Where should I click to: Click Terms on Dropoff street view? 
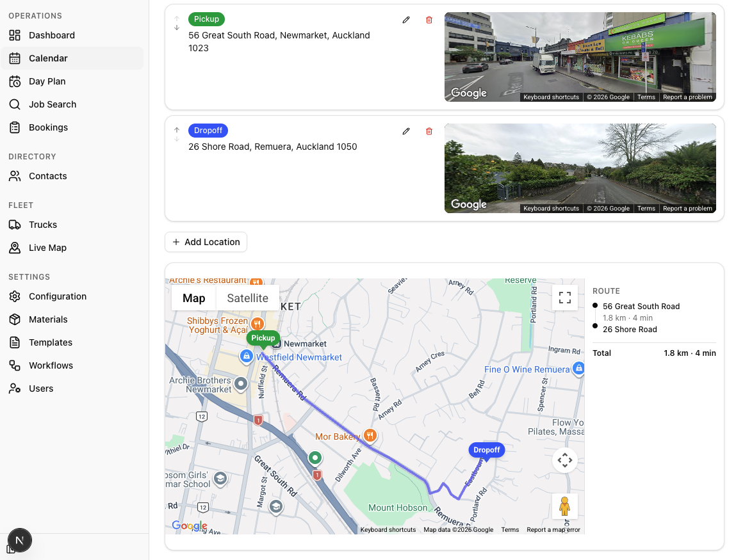[646, 208]
